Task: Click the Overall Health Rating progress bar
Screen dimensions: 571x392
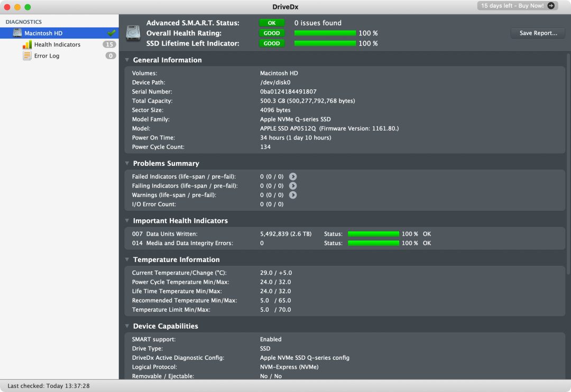Action: [325, 33]
